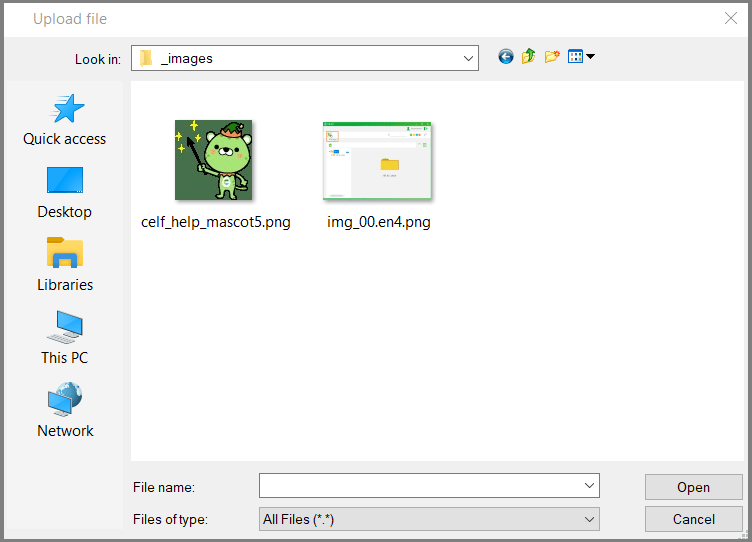Click the Back navigation arrow icon
The height and width of the screenshot is (542, 752).
pos(506,57)
